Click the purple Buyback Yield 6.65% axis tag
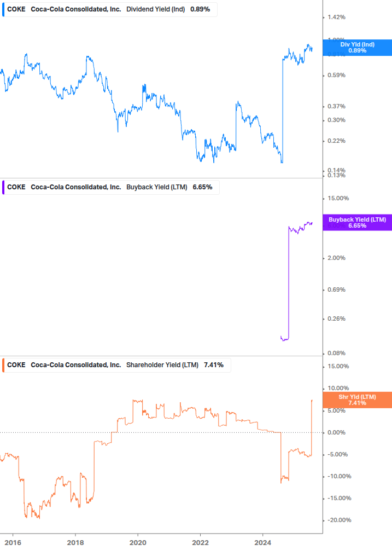Viewport: 392px width, 550px height. (x=358, y=222)
